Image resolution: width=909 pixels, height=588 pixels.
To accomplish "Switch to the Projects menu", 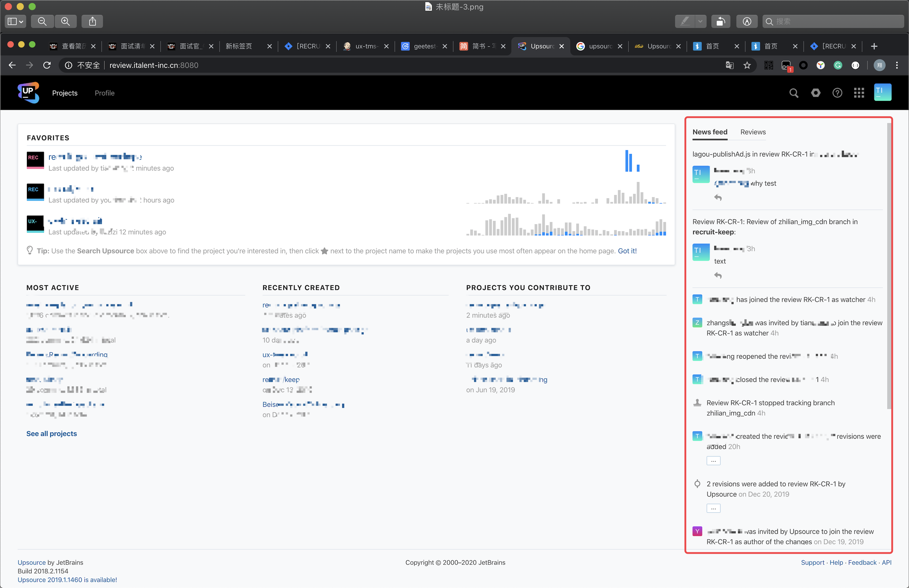I will (65, 93).
